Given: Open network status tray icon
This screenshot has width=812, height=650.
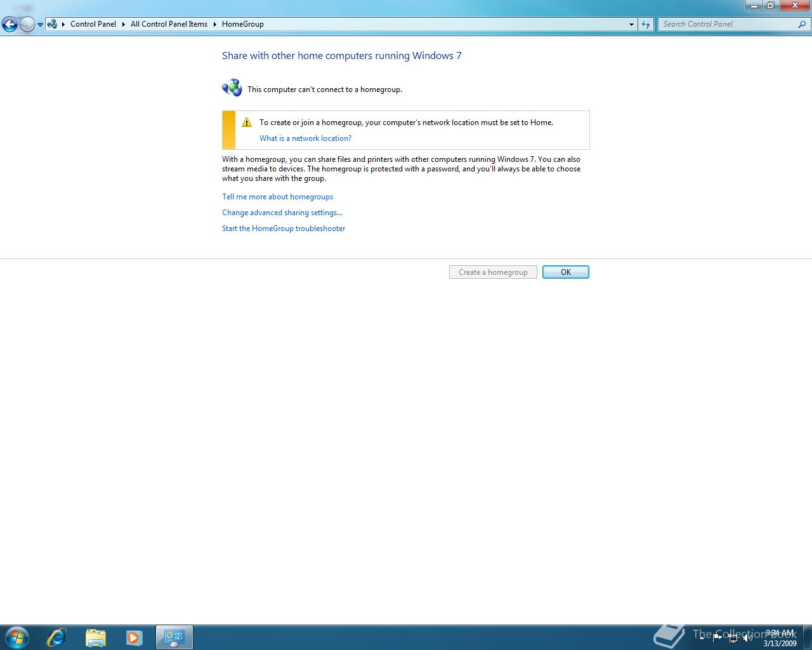Looking at the screenshot, I should click(733, 638).
